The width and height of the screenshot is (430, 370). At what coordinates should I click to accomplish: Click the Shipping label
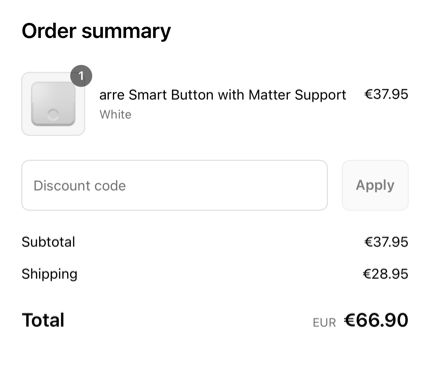(50, 274)
